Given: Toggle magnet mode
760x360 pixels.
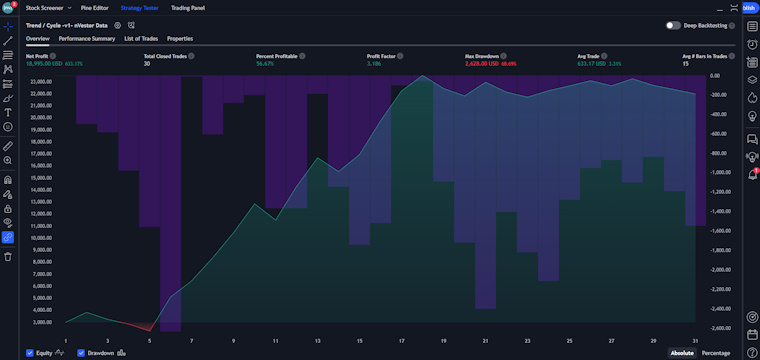Looking at the screenshot, I should tap(8, 180).
